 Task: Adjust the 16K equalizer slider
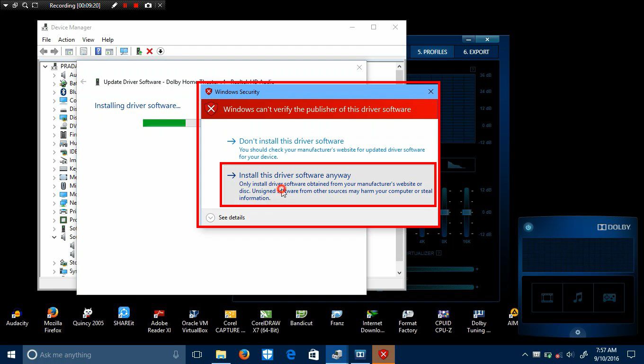[x=466, y=212]
